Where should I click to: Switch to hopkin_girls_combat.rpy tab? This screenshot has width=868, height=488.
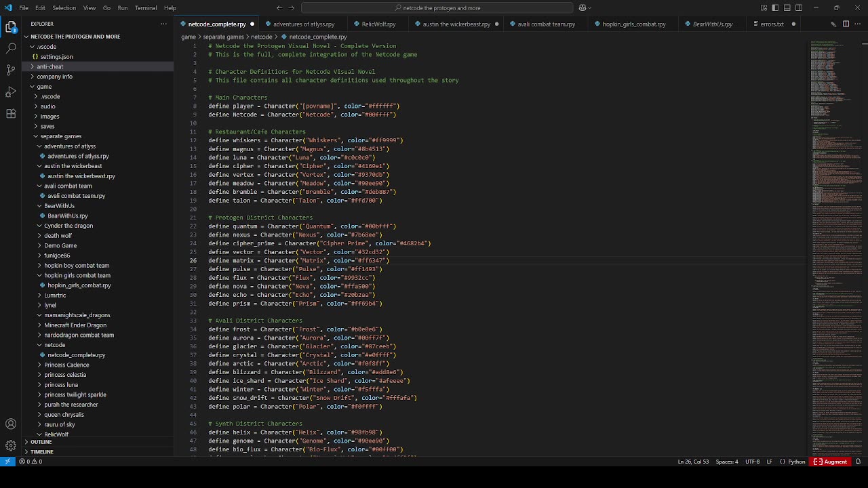(x=634, y=24)
